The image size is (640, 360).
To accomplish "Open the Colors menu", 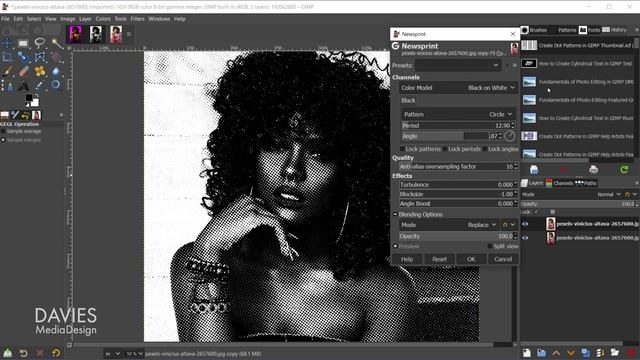I will (x=103, y=19).
